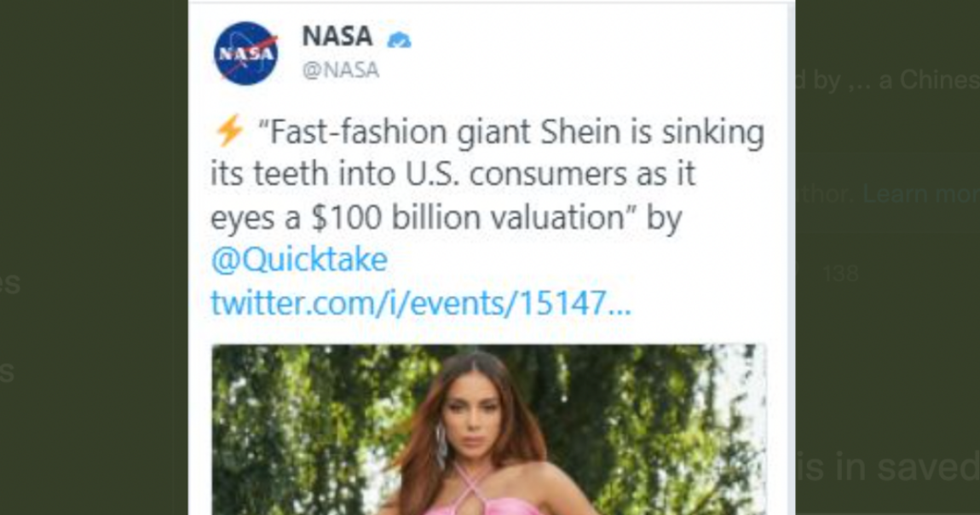Click dark overlay left of the tweet card
Viewport: 980px width, 515px height.
tap(94, 256)
